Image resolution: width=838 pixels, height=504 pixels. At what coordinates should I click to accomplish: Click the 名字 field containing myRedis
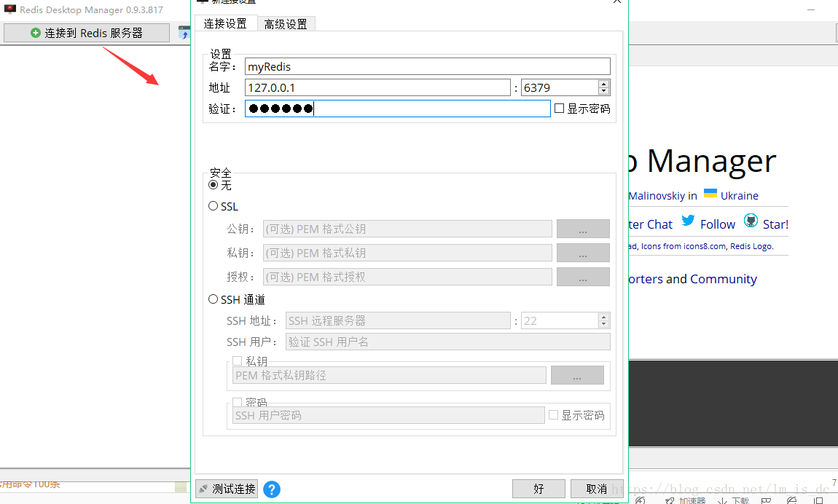coord(428,67)
